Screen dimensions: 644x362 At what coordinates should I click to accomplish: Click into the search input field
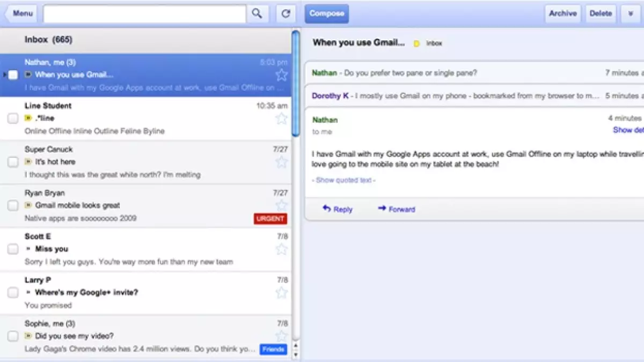click(144, 14)
